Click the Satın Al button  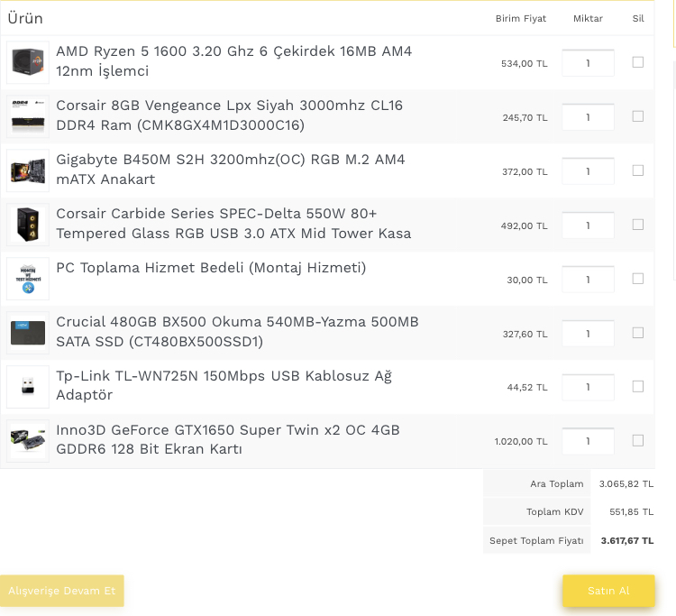(608, 591)
